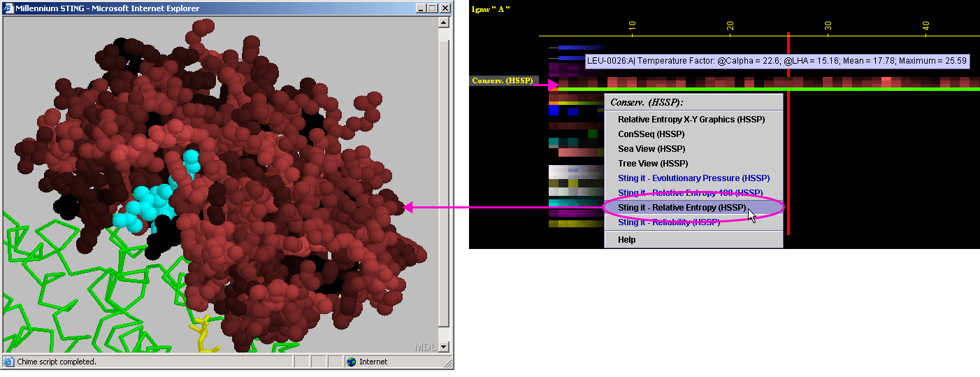
Task: Click the Internet Explorer page icon in title bar
Action: point(8,8)
